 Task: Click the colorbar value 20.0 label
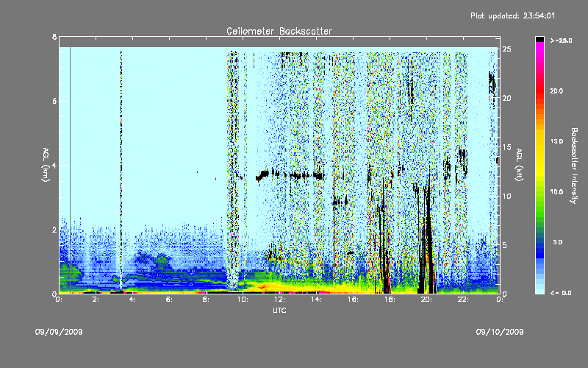pos(556,91)
